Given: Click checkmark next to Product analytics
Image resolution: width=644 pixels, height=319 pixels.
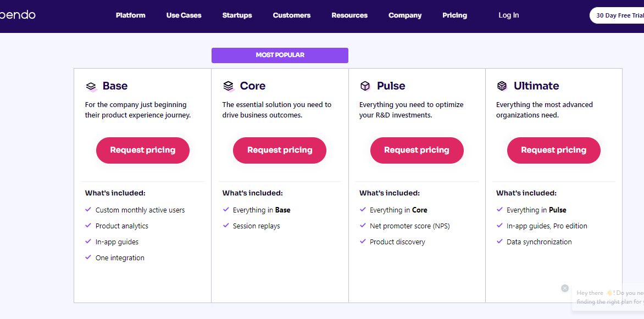Looking at the screenshot, I should click(88, 226).
